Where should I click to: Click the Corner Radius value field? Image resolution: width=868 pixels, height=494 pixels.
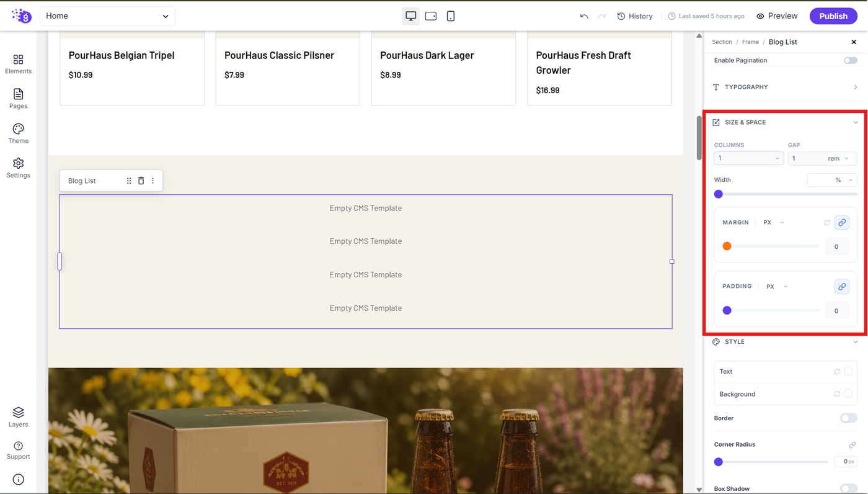845,462
